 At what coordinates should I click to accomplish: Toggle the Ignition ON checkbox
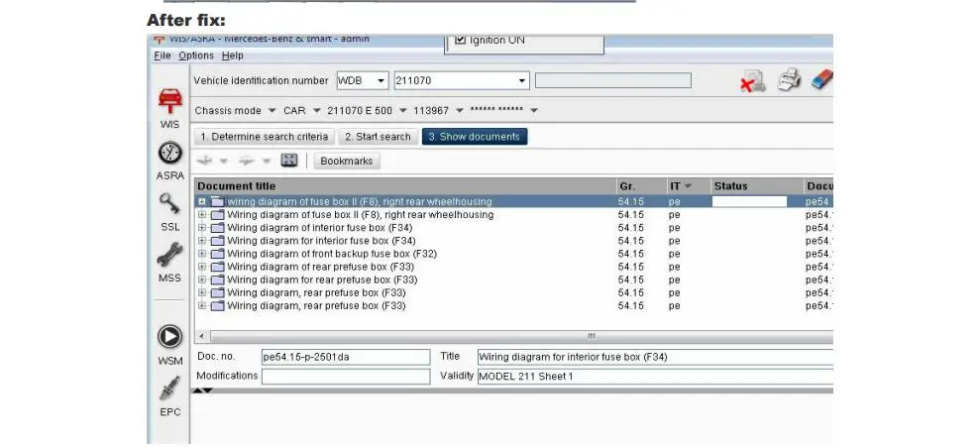[461, 40]
